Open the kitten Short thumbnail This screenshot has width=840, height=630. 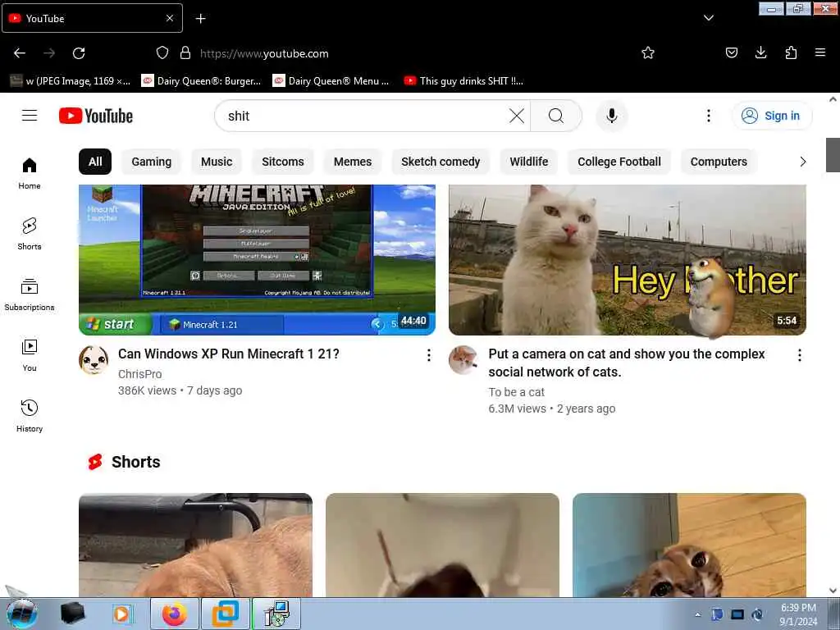click(x=689, y=545)
